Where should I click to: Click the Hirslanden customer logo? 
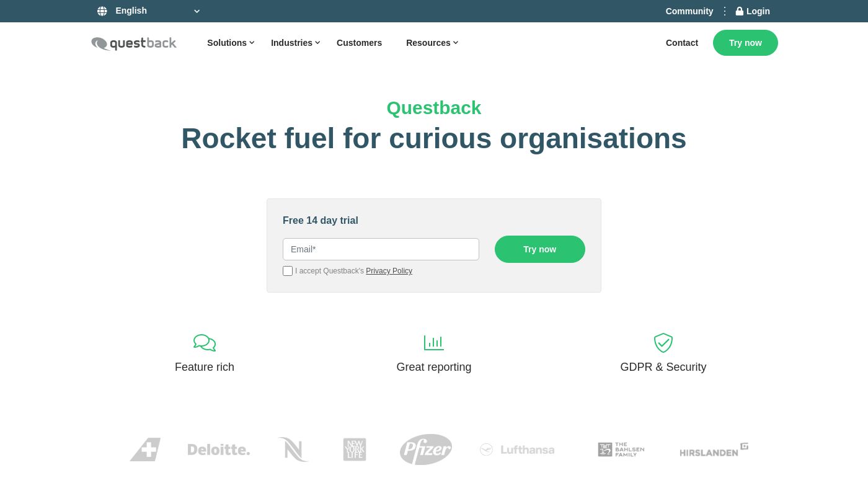(714, 449)
